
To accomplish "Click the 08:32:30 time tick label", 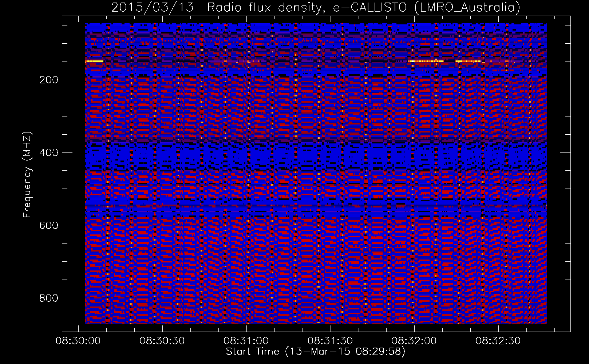I will coord(498,341).
